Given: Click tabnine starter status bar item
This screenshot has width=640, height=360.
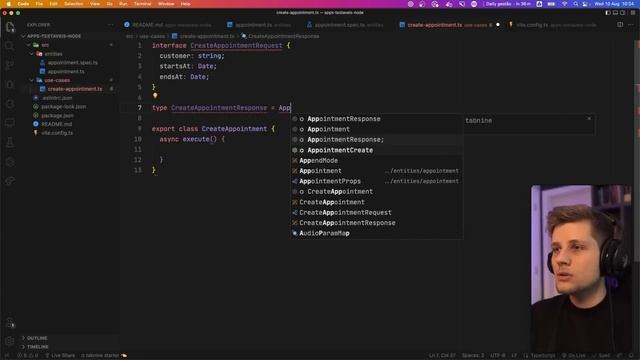Looking at the screenshot, I should (104, 356).
